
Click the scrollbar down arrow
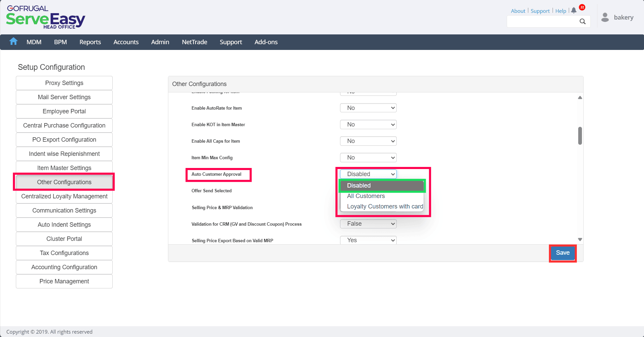580,240
